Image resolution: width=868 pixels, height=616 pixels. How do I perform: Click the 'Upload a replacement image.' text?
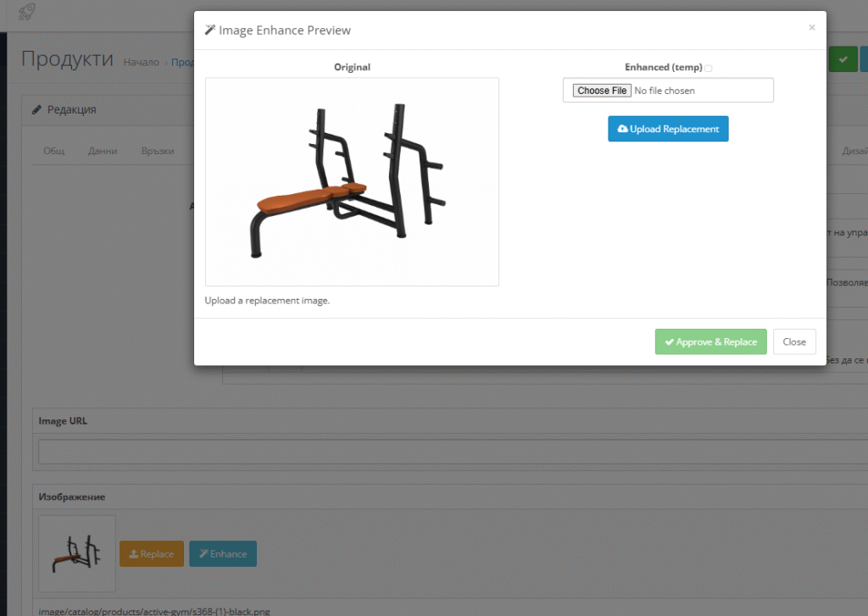click(x=267, y=301)
